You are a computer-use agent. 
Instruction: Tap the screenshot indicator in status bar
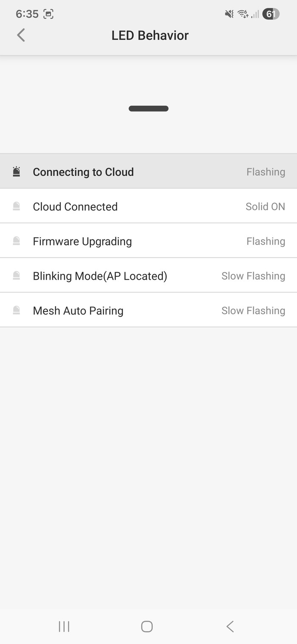(48, 14)
